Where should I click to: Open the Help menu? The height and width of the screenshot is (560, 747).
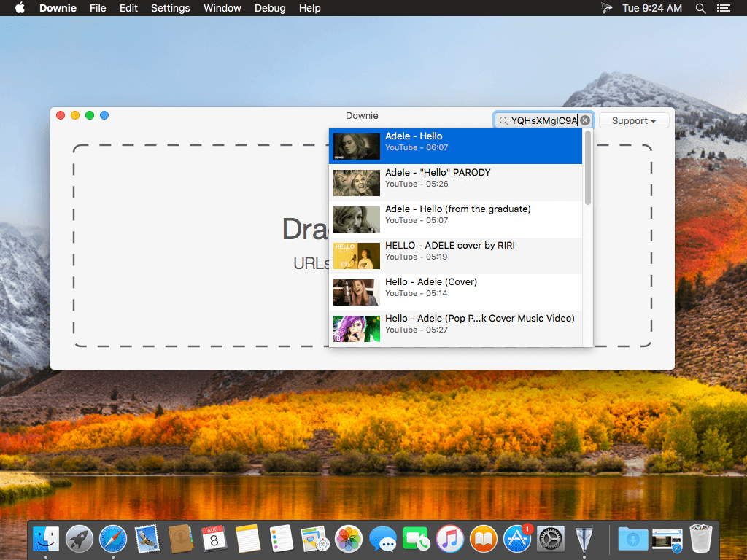309,8
